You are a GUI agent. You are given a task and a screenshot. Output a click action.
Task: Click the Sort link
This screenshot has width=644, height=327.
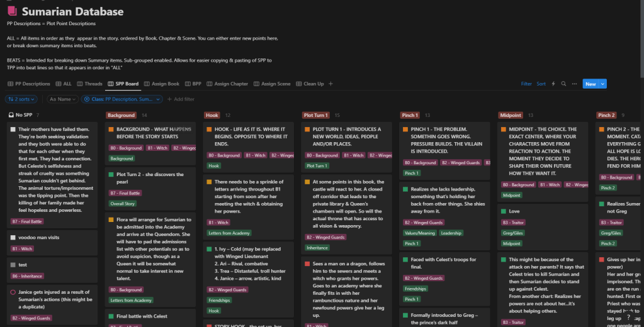click(x=541, y=84)
